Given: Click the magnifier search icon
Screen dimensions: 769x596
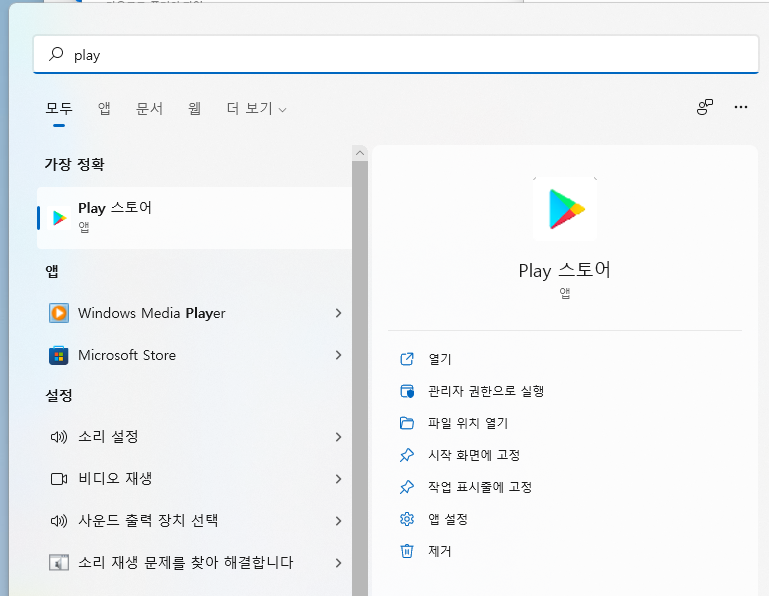Looking at the screenshot, I should click(x=56, y=54).
